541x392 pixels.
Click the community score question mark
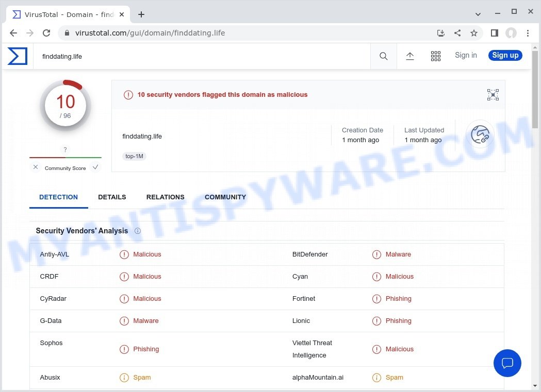click(x=65, y=149)
